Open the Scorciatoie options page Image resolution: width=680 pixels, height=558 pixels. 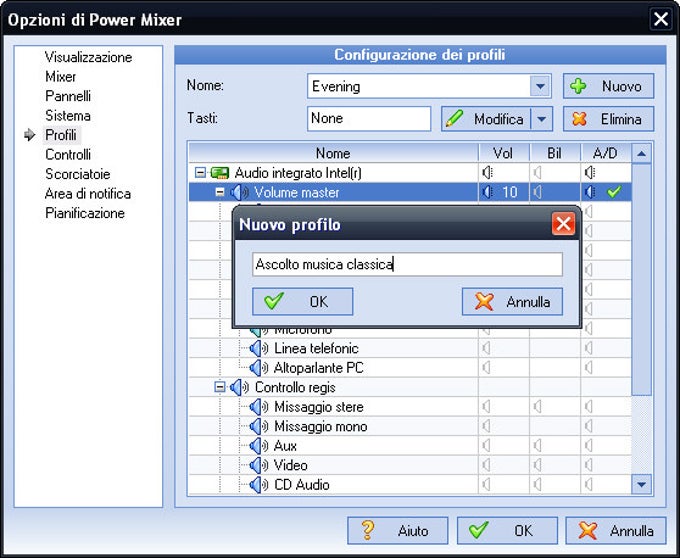(x=78, y=174)
